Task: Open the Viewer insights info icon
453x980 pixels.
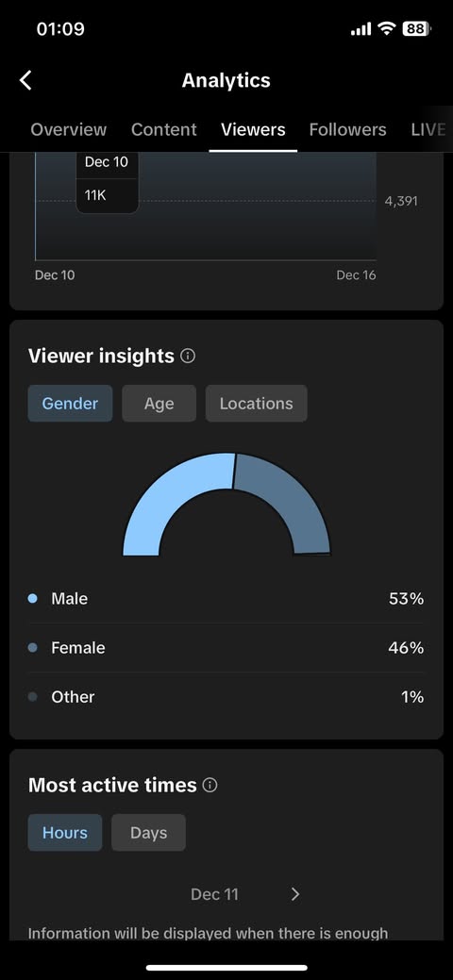Action: click(x=188, y=357)
